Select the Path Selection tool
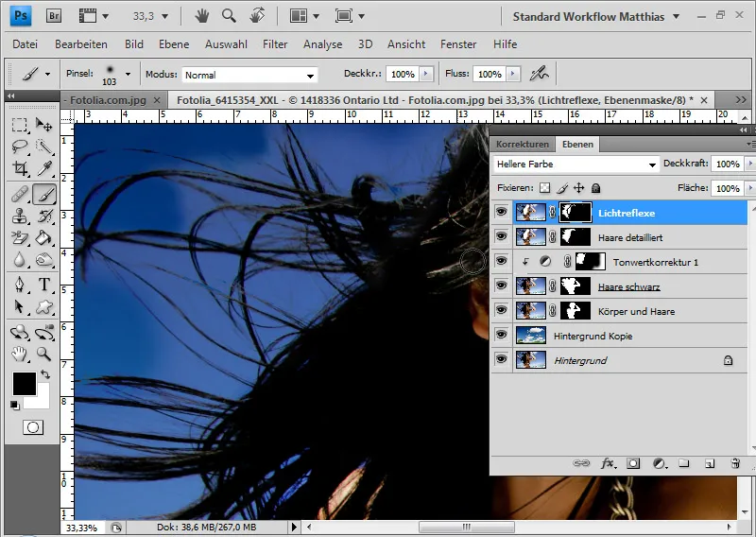 [19, 307]
